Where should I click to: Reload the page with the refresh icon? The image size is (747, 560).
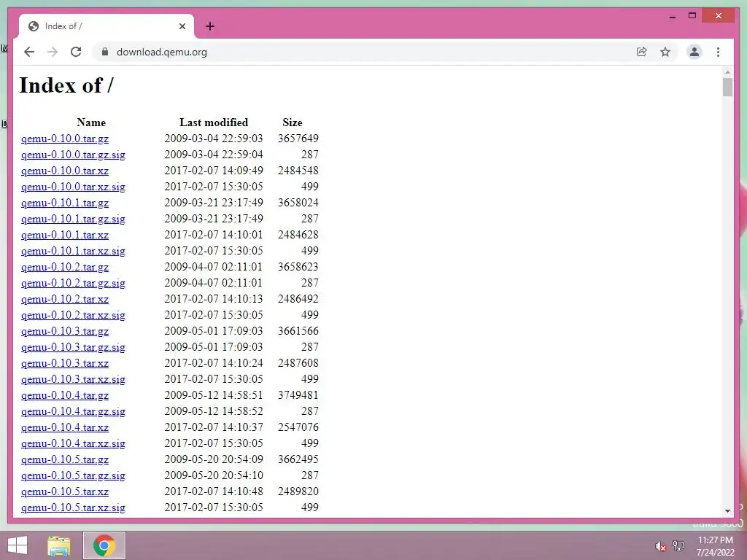pyautogui.click(x=76, y=52)
